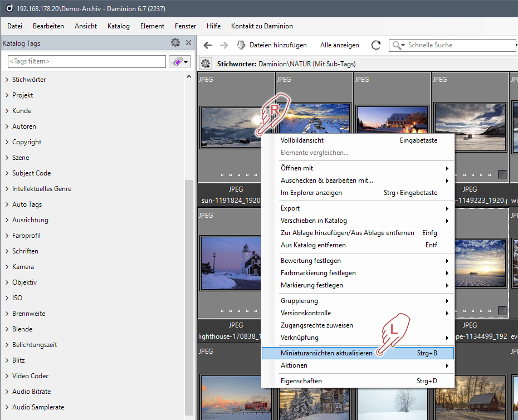The image size is (518, 420).
Task: Open Kontakt zu Daminion menu
Action: (x=262, y=26)
